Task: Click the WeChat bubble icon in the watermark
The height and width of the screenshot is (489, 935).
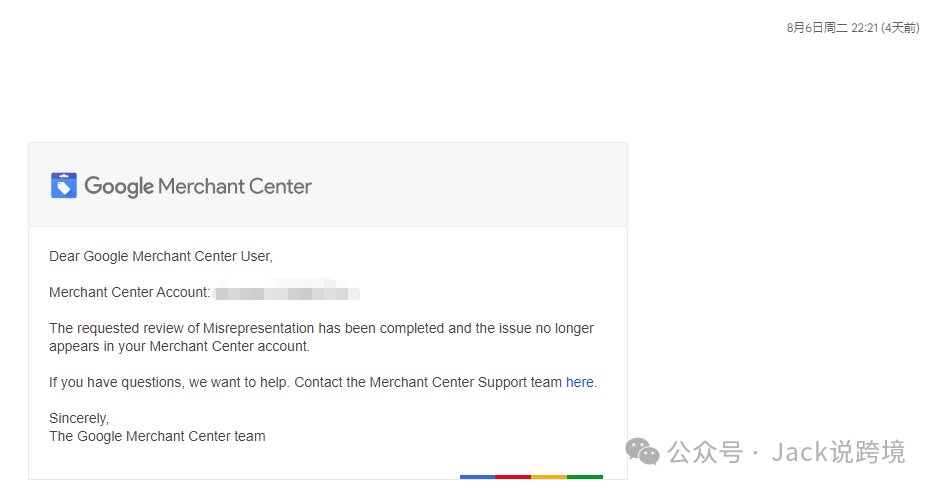Action: click(642, 452)
